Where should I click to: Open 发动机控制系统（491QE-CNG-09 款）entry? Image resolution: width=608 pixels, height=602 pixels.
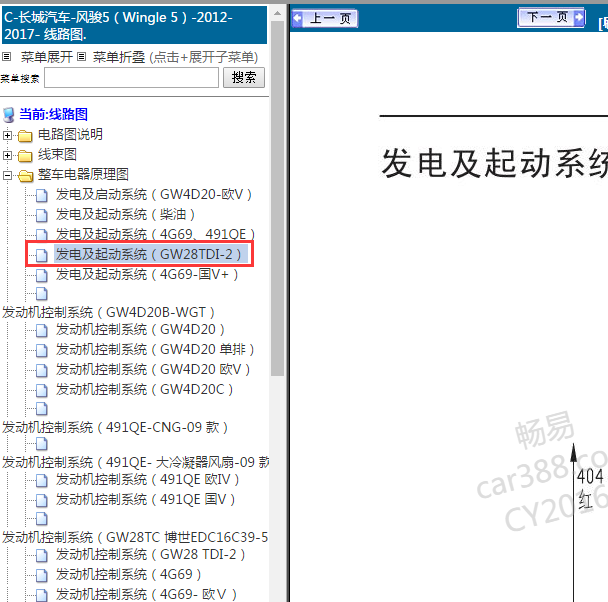point(115,428)
